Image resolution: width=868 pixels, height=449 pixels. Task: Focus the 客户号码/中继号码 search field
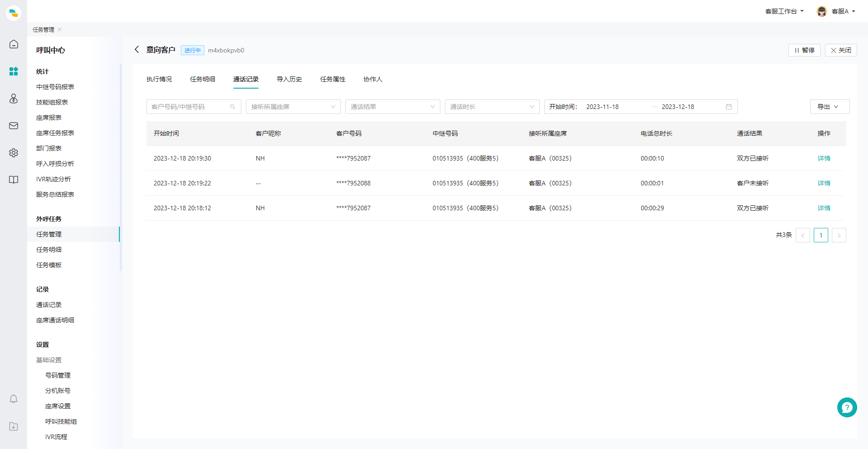(x=194, y=107)
